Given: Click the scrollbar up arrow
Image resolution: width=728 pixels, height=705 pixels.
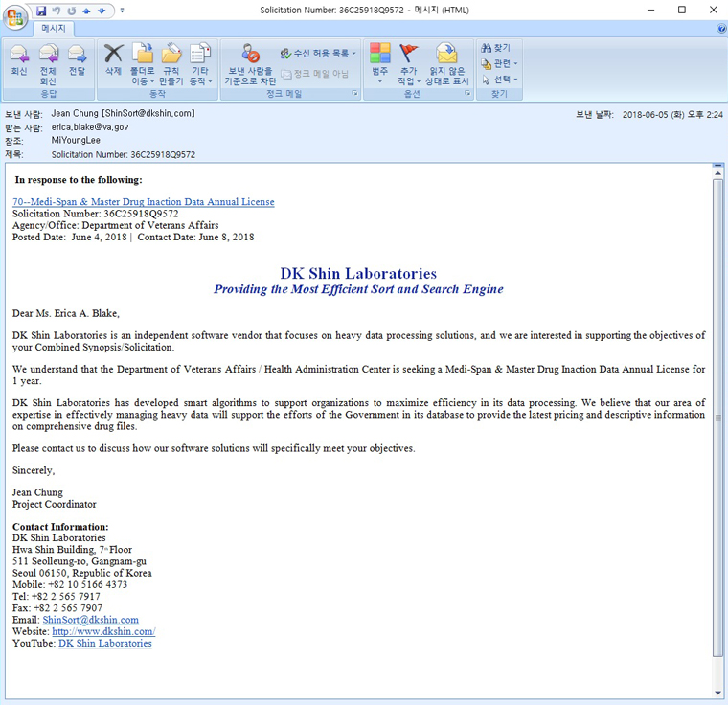Looking at the screenshot, I should click(x=718, y=173).
